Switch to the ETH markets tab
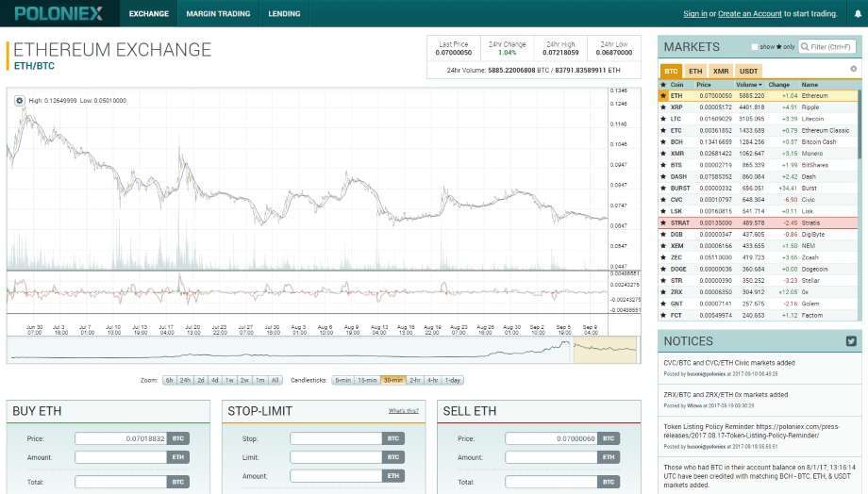The height and width of the screenshot is (494, 868). pyautogui.click(x=695, y=71)
